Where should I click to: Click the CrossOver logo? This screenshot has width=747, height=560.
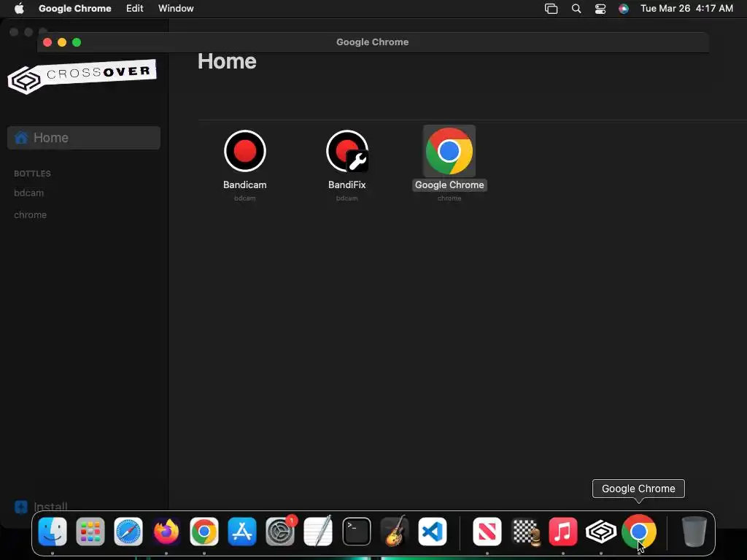pos(82,76)
